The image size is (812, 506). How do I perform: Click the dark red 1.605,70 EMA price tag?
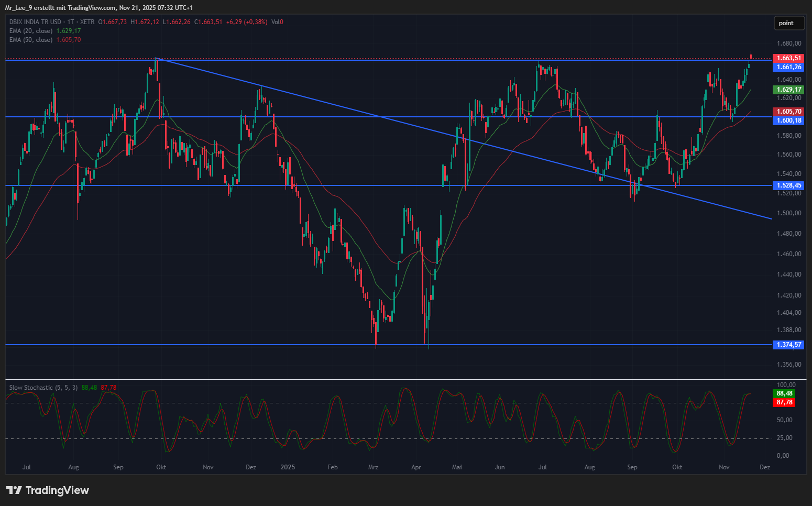tap(788, 112)
